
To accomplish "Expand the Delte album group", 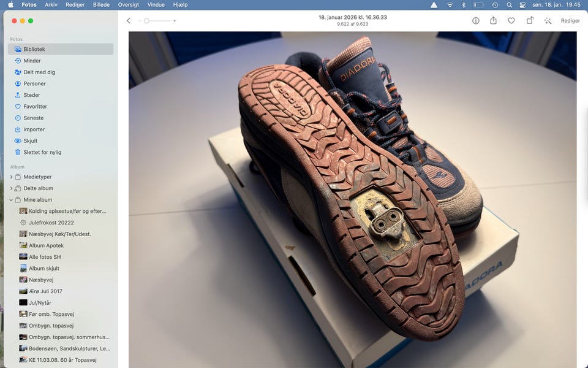I will 11,188.
